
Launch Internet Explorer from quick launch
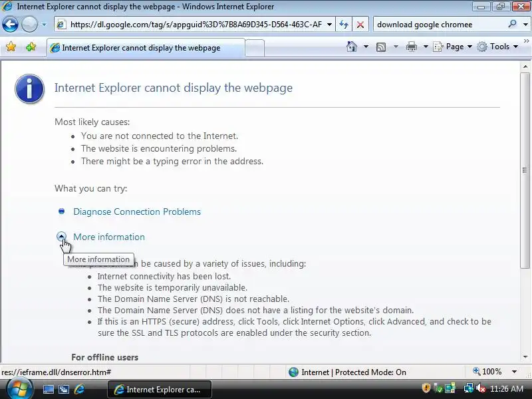[x=79, y=389]
